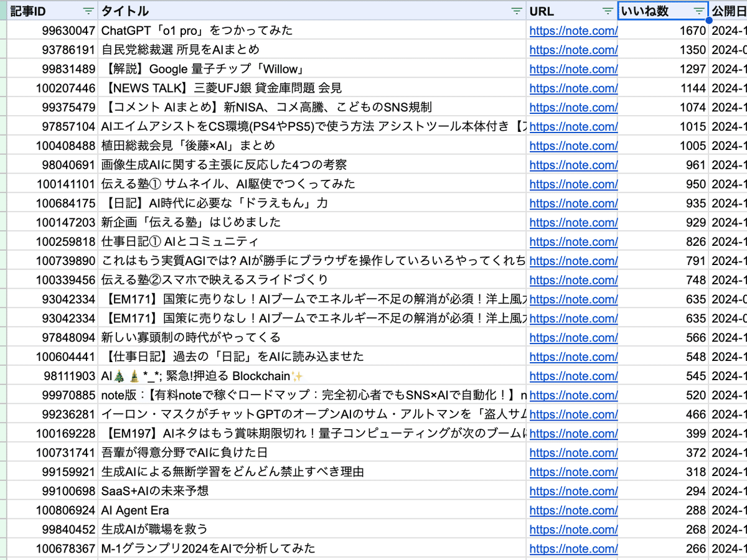747x560 pixels.
Task: Open note.com link in 三菱UFJ銀 貸金庫問題 row
Action: (x=573, y=88)
